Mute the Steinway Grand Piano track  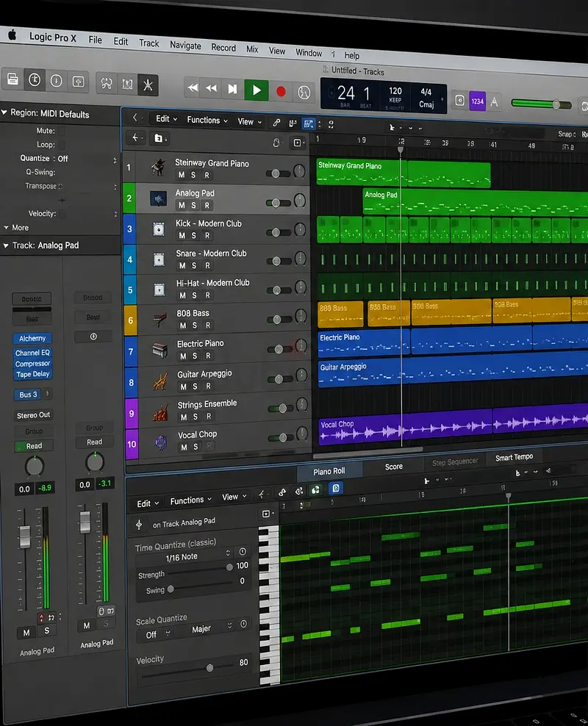point(182,175)
